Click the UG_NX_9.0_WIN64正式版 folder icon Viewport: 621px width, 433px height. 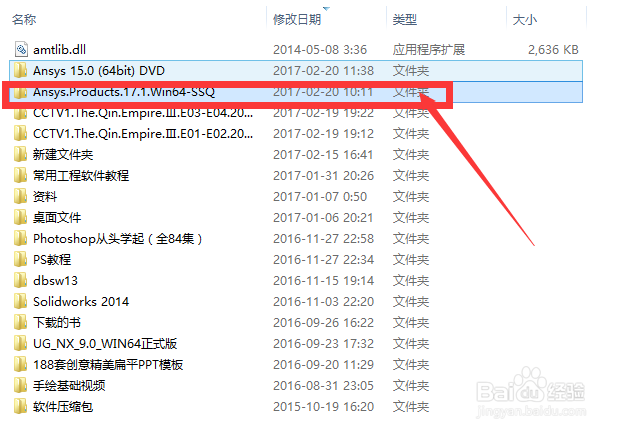tap(20, 343)
